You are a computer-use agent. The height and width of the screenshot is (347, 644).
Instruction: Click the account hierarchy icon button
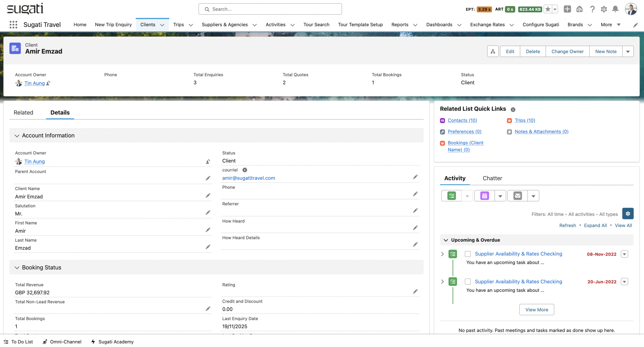coord(493,51)
